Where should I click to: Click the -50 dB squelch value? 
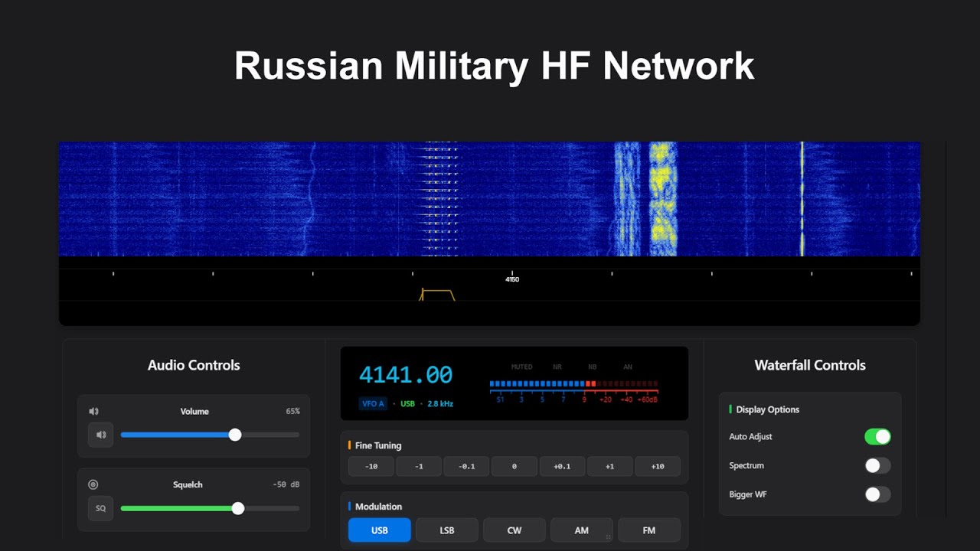pyautogui.click(x=286, y=484)
